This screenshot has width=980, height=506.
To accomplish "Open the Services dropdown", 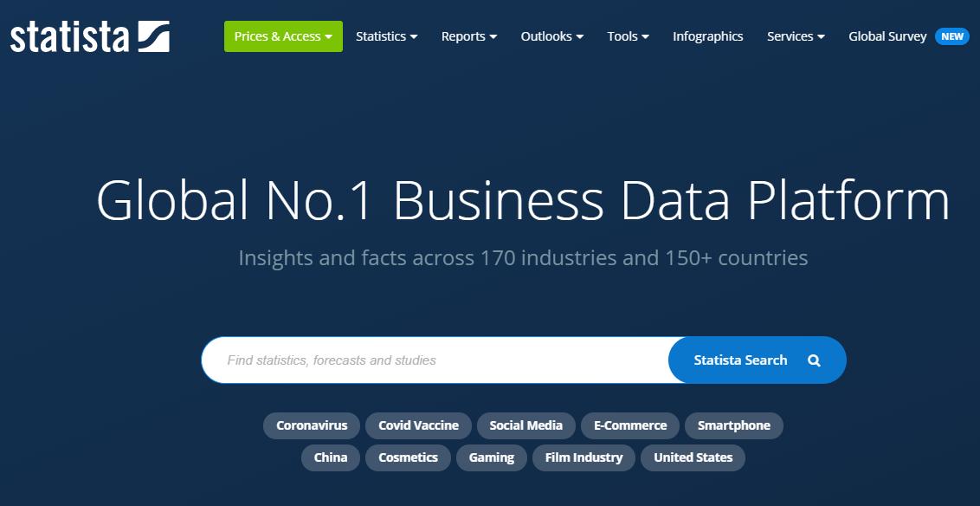I will [x=796, y=36].
